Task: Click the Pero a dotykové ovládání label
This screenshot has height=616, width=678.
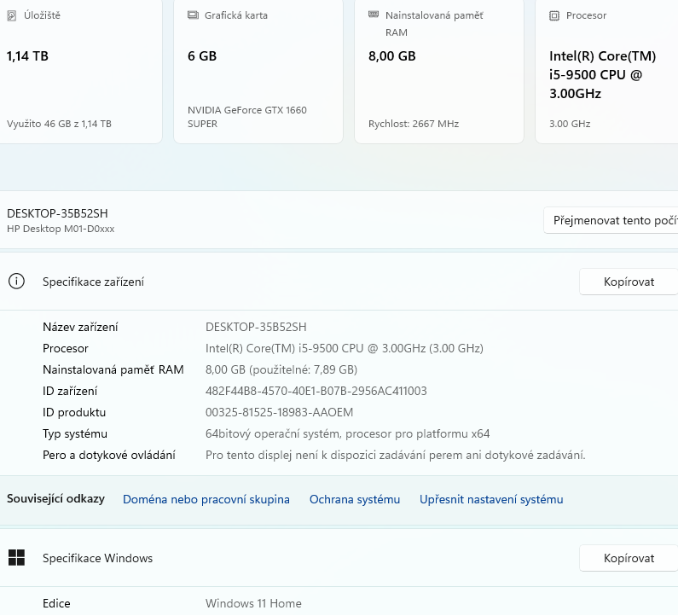Action: click(109, 455)
